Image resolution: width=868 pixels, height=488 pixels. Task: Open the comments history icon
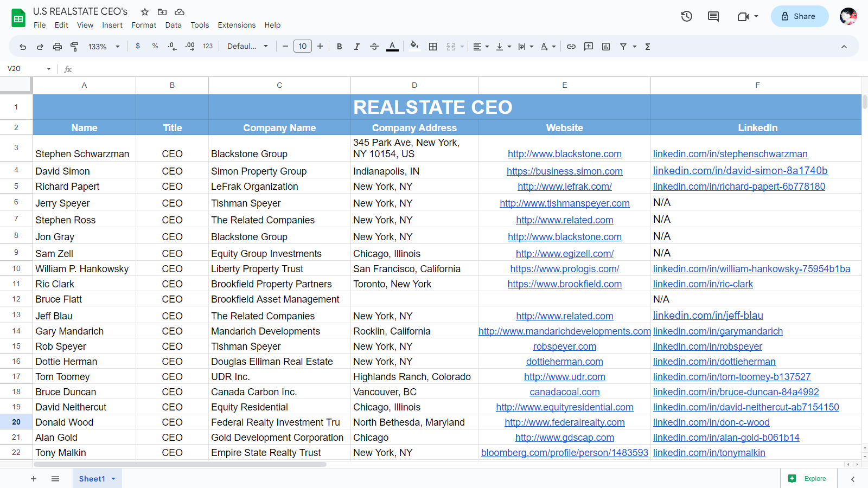(713, 16)
